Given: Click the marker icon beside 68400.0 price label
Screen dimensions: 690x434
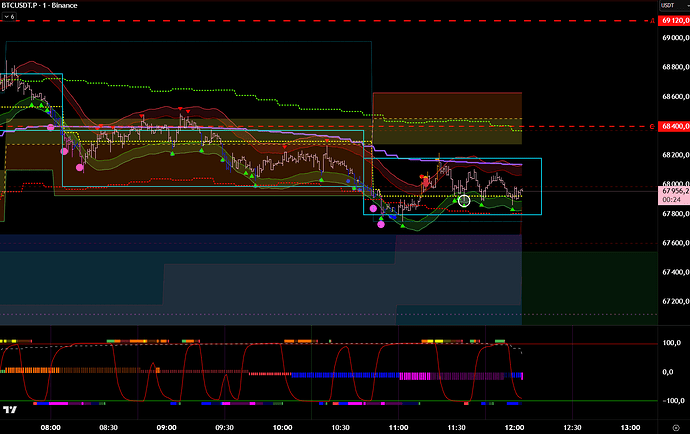Looking at the screenshot, I should tap(652, 127).
